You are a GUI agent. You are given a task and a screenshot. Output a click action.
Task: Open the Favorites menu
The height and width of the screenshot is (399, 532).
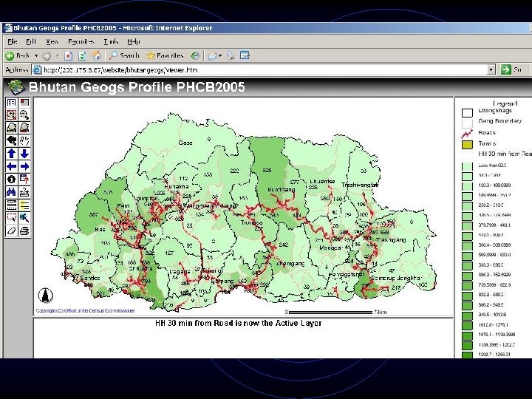click(81, 41)
